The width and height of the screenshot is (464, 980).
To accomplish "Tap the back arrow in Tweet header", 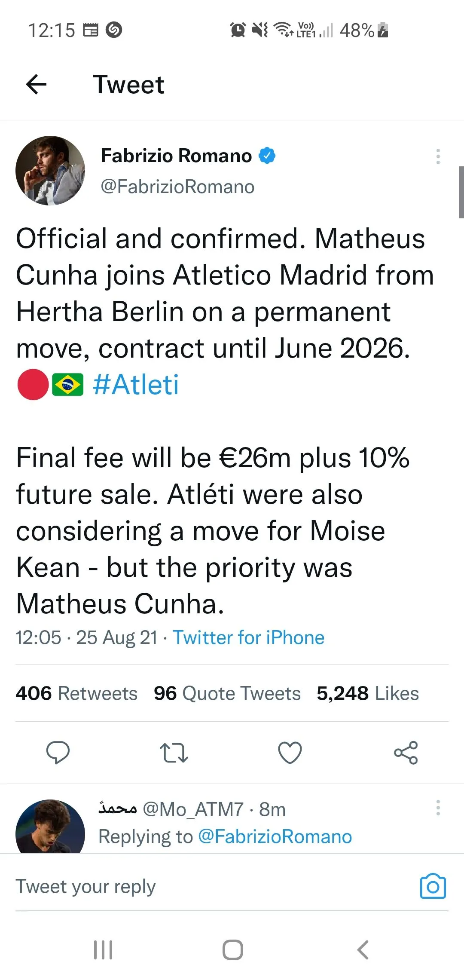I will pos(36,84).
